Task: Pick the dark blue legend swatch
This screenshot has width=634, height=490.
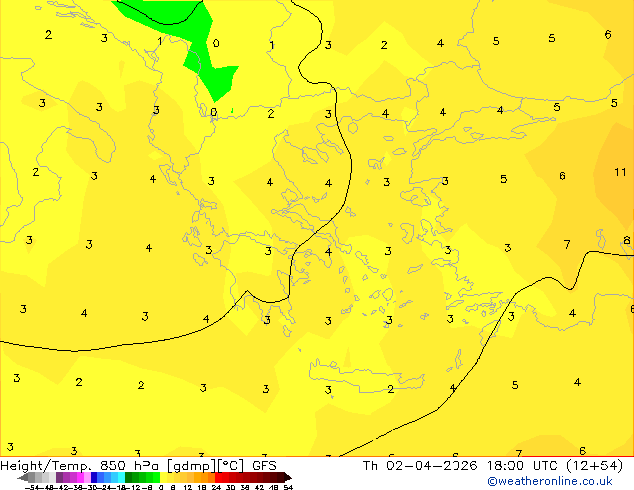Action: 93,477
